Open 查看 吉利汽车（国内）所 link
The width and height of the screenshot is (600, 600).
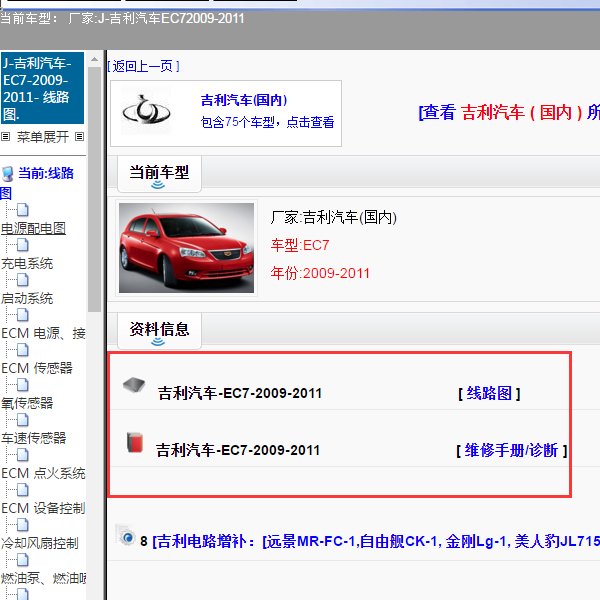509,112
